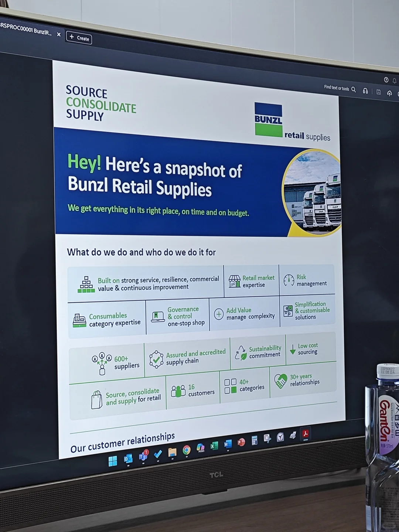Screen dimensions: 399x532
Task: Open the printer/scanner taskbar icon
Action: (x=293, y=435)
